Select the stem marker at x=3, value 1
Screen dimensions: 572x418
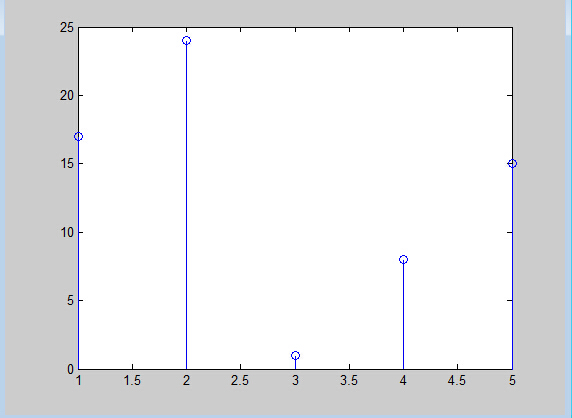tap(295, 355)
